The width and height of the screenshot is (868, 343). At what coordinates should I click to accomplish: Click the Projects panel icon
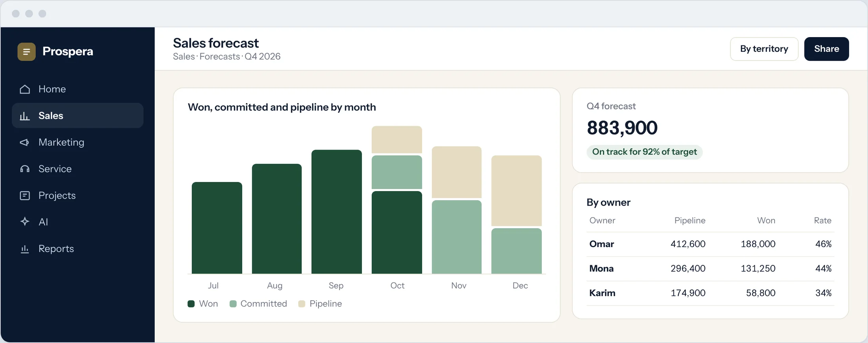(x=25, y=195)
